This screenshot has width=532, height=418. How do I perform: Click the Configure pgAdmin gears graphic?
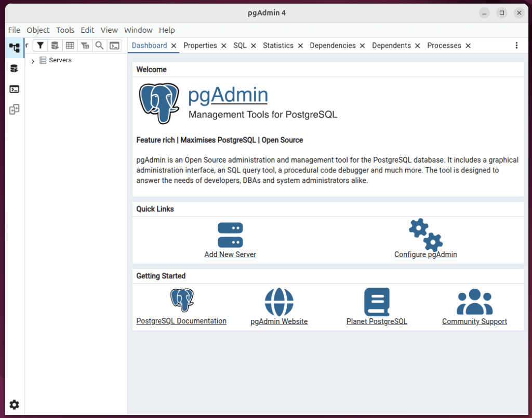tap(425, 234)
